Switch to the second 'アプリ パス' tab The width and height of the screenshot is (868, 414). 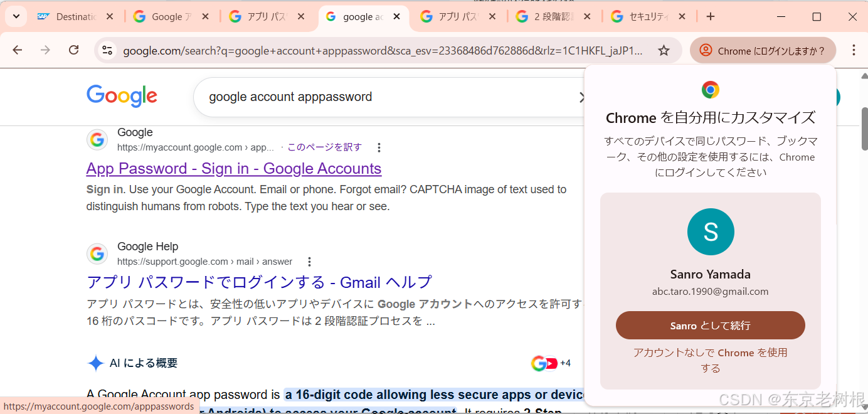(450, 17)
